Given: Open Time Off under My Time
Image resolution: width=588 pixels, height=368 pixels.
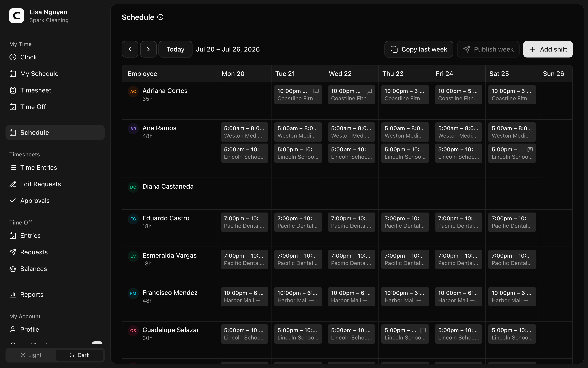Looking at the screenshot, I should (55, 107).
